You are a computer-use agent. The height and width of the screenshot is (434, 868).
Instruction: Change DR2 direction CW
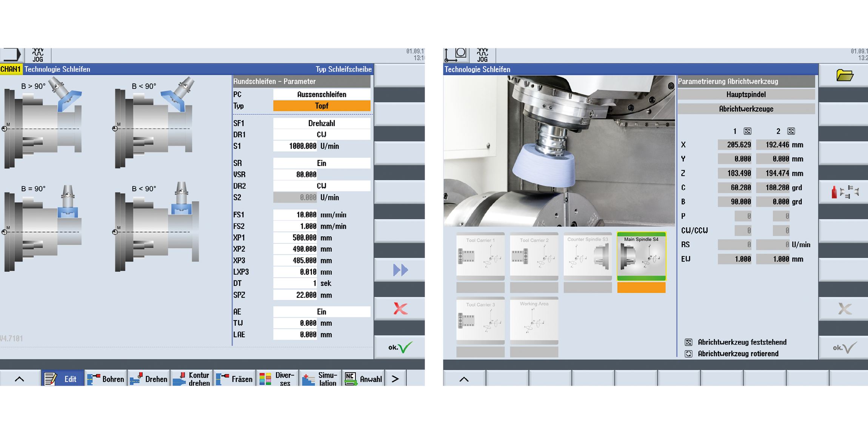322,186
